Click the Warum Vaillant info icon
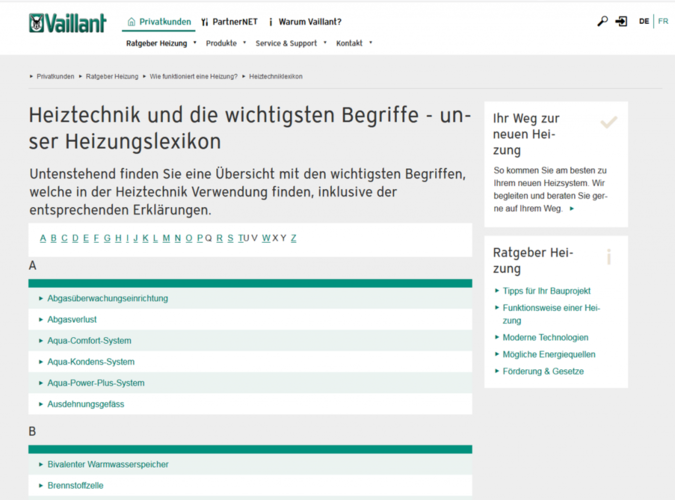Image resolution: width=675 pixels, height=500 pixels. tap(270, 22)
